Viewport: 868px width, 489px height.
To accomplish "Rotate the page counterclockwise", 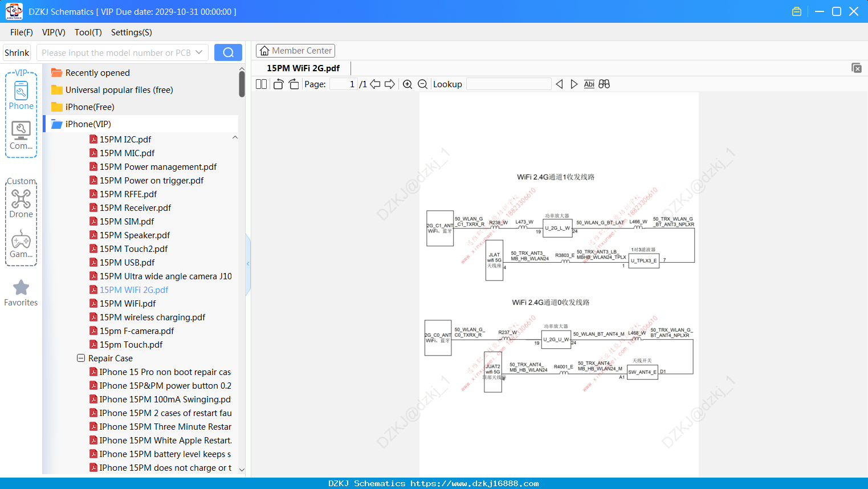I will pyautogui.click(x=278, y=84).
